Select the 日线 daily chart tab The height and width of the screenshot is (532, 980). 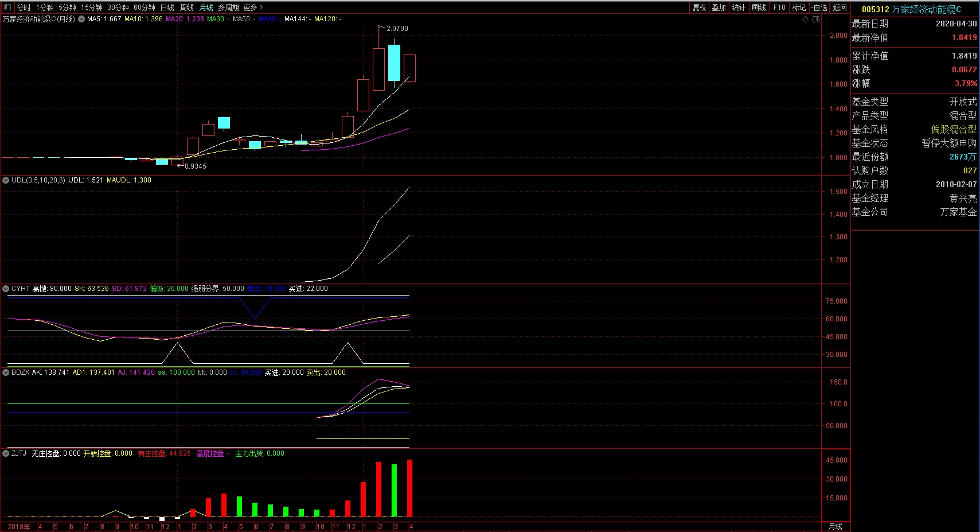[x=167, y=7]
